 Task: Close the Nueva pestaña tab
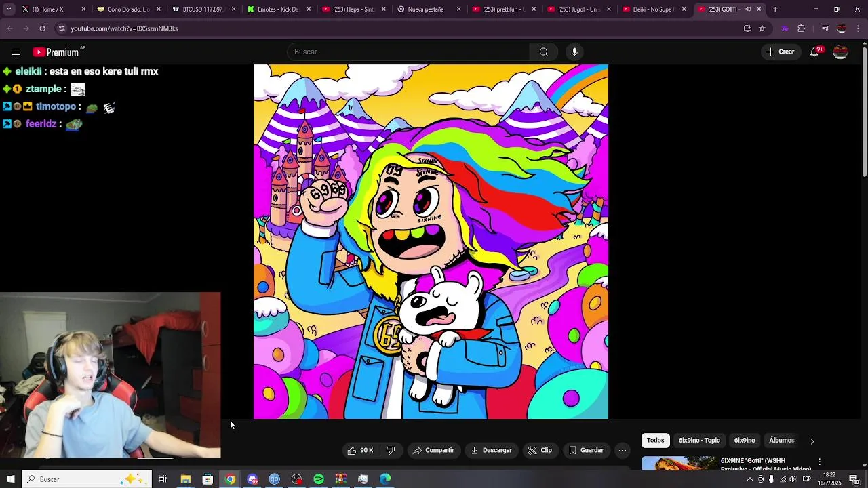[458, 9]
